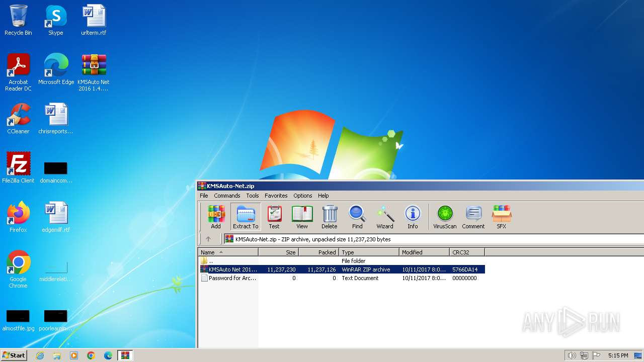
Task: Select Microsoft Edge desktop shortcut
Action: point(56,69)
